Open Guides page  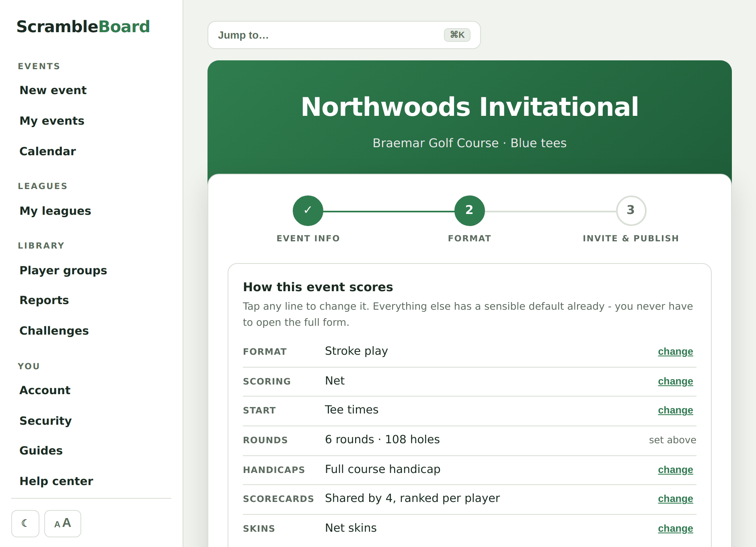[41, 450]
